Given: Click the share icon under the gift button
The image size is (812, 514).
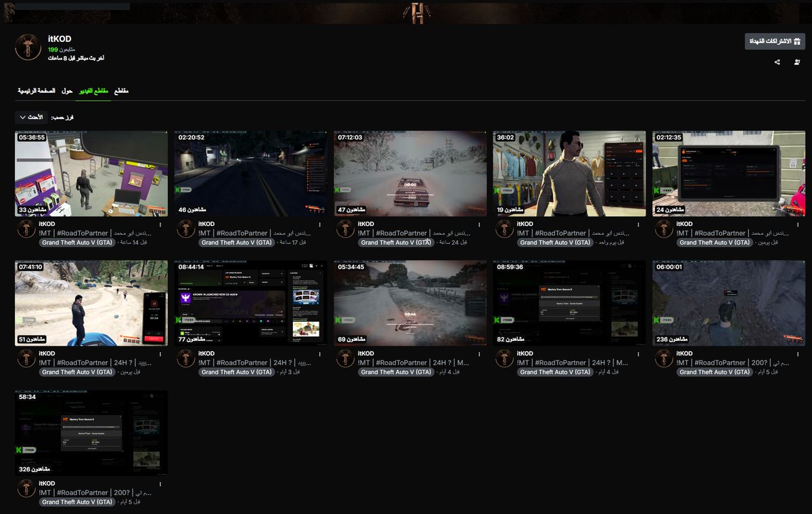Looking at the screenshot, I should tap(777, 62).
